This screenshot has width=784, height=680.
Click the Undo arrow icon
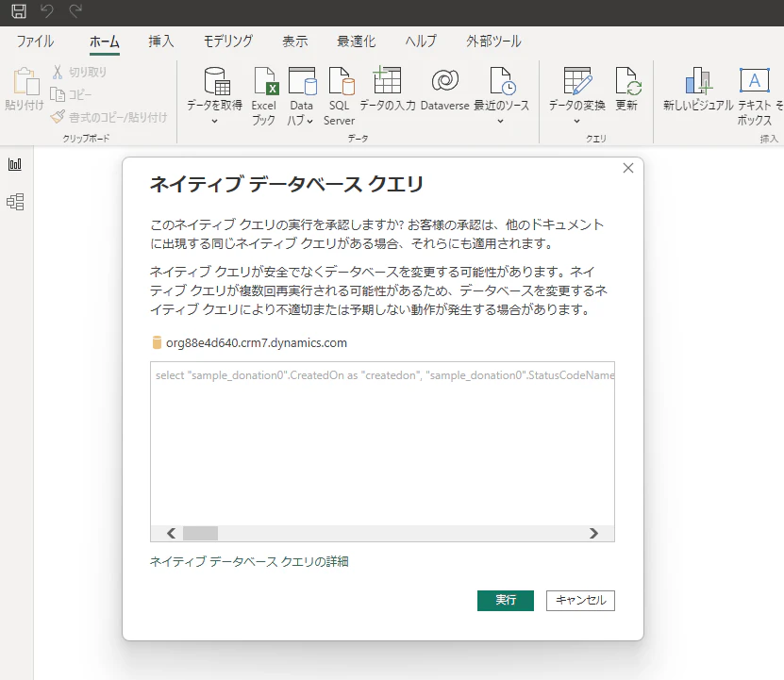46,10
